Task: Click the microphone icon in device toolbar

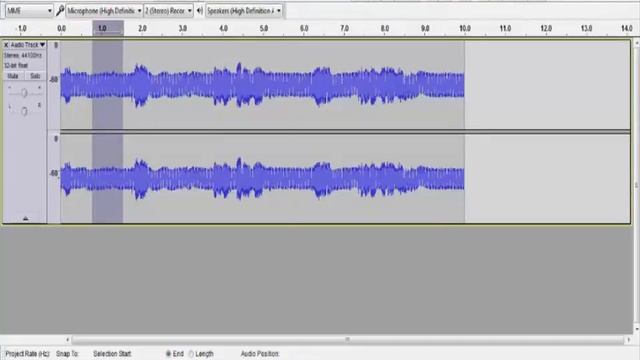Action: (60, 11)
